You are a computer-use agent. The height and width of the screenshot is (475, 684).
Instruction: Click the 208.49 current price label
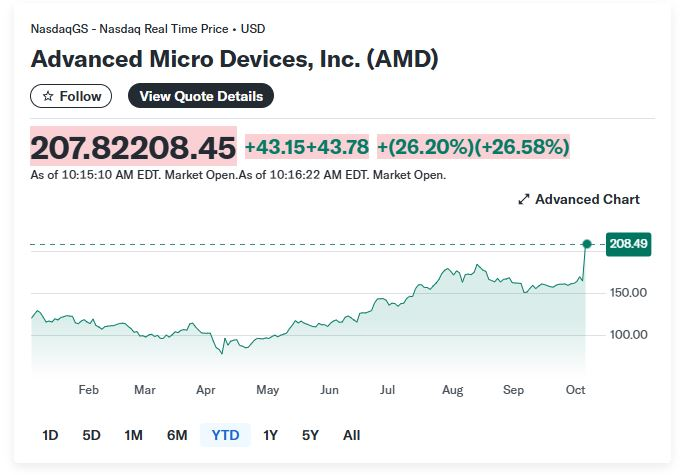click(x=628, y=244)
